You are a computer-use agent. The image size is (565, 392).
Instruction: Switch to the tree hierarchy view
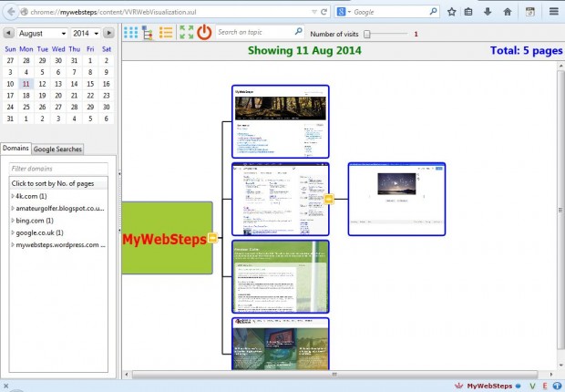tap(147, 33)
